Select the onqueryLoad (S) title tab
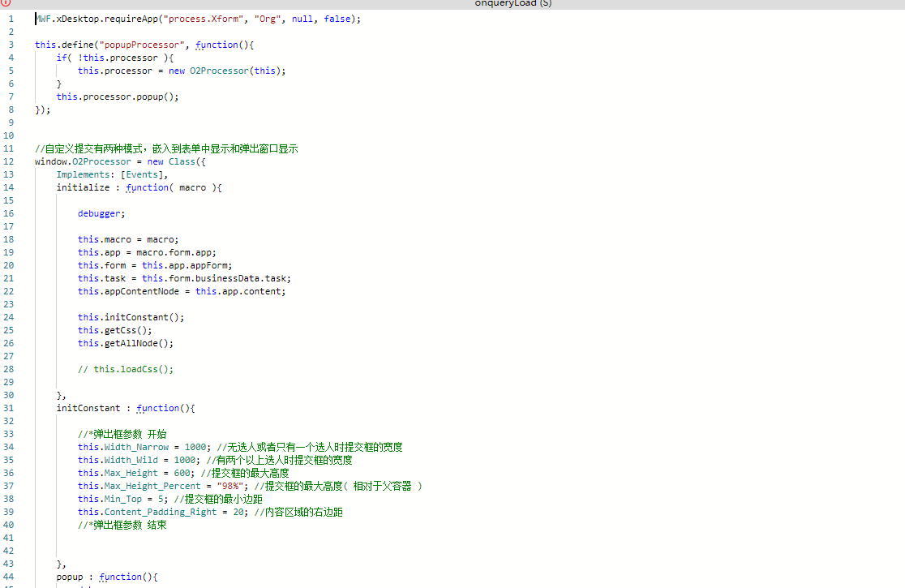The width and height of the screenshot is (905, 588). pyautogui.click(x=513, y=3)
